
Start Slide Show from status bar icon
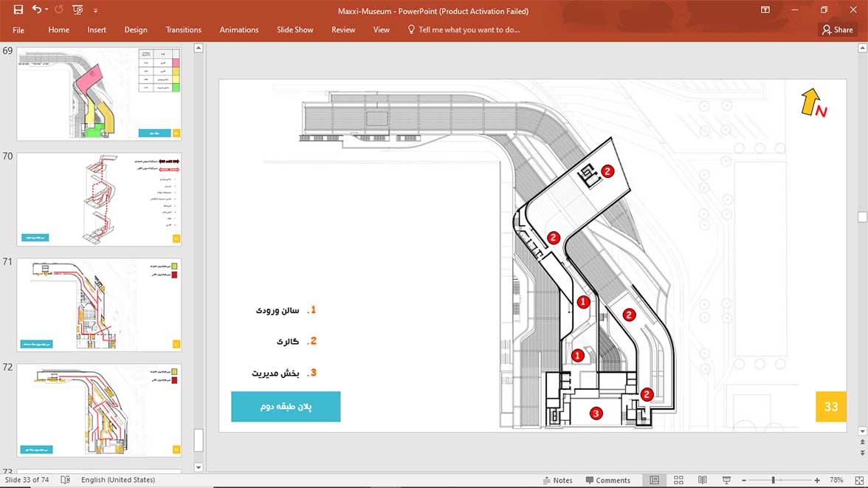click(x=726, y=480)
